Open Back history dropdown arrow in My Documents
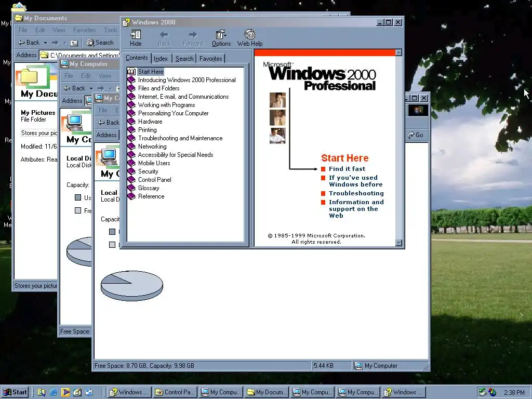The width and height of the screenshot is (532, 399). click(45, 43)
